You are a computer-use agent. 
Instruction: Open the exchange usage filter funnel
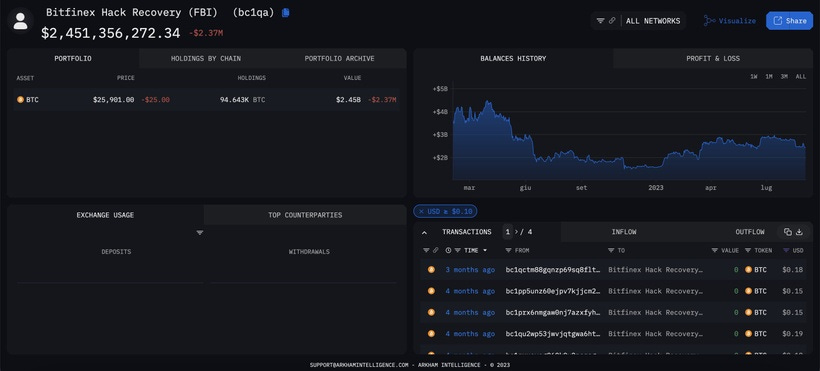coord(200,233)
